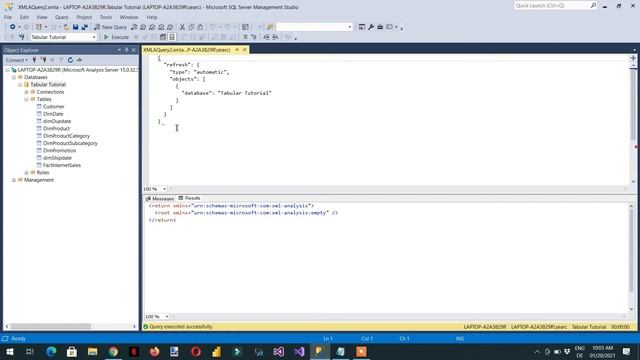Expand the Management node

[14, 180]
